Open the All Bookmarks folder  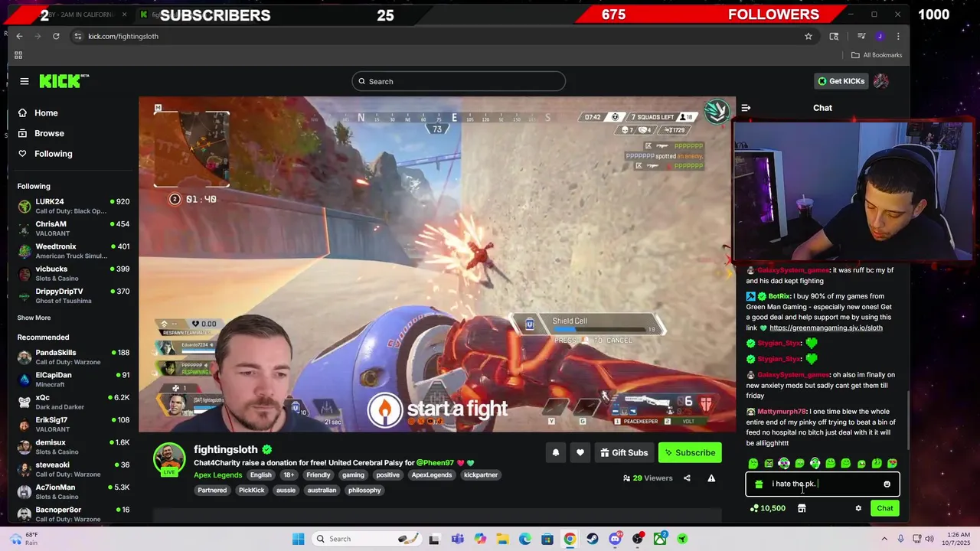(877, 55)
